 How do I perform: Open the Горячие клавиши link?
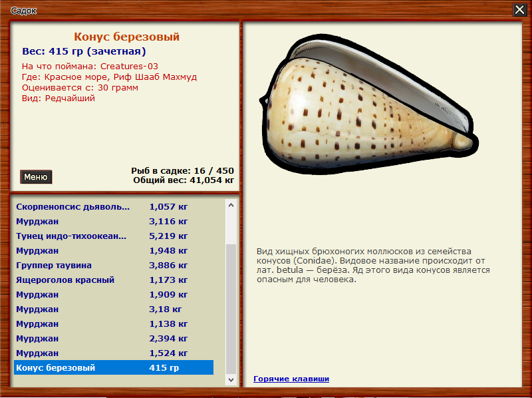pyautogui.click(x=291, y=379)
